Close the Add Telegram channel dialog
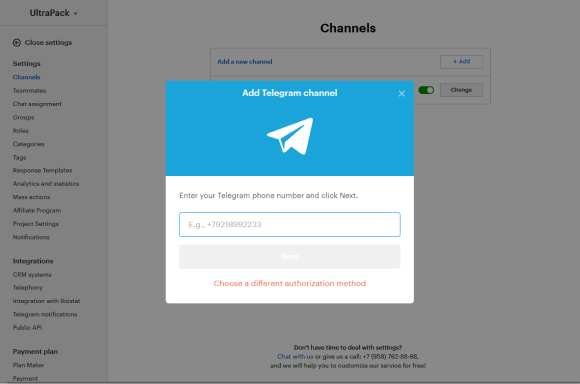The image size is (580, 384). [x=401, y=94]
